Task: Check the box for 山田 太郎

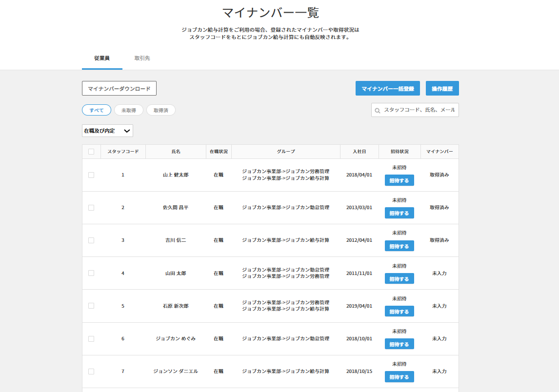Action: tap(91, 274)
